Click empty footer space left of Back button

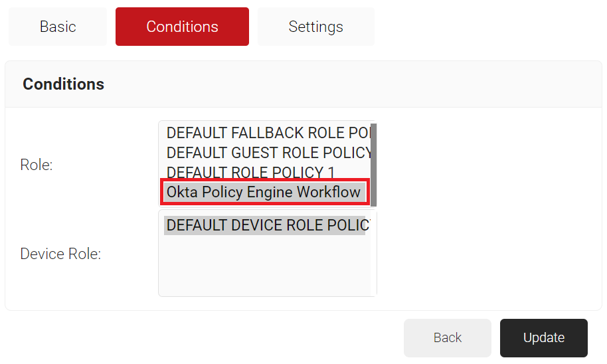[199, 337]
